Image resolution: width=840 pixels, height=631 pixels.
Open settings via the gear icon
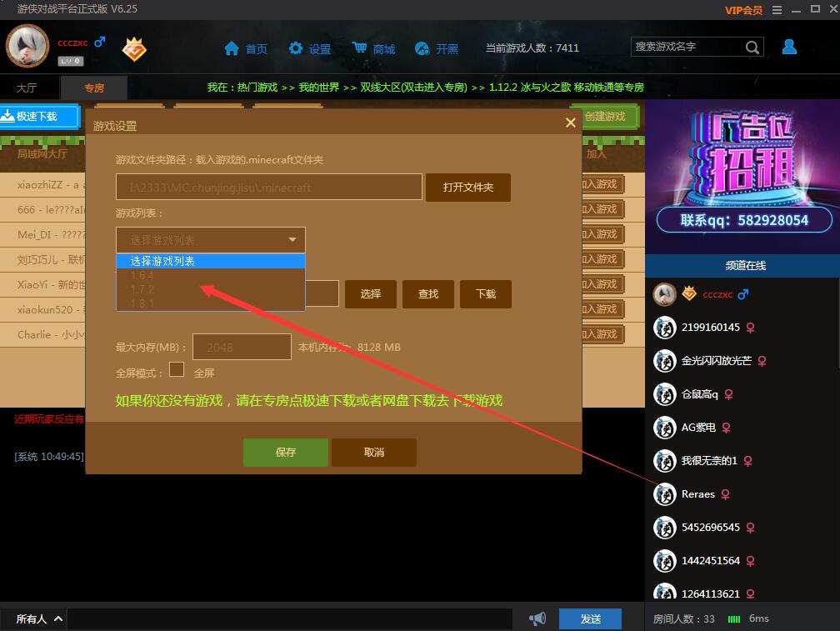pyautogui.click(x=296, y=49)
